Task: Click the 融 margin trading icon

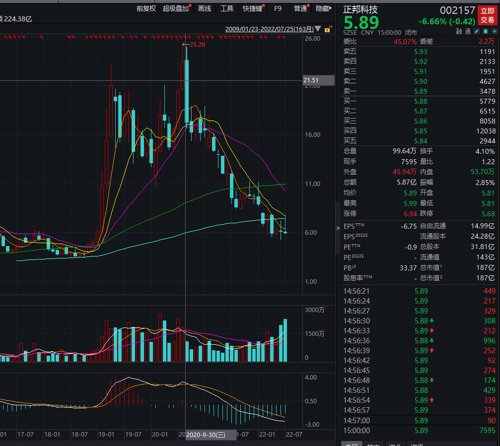Action: (x=459, y=32)
